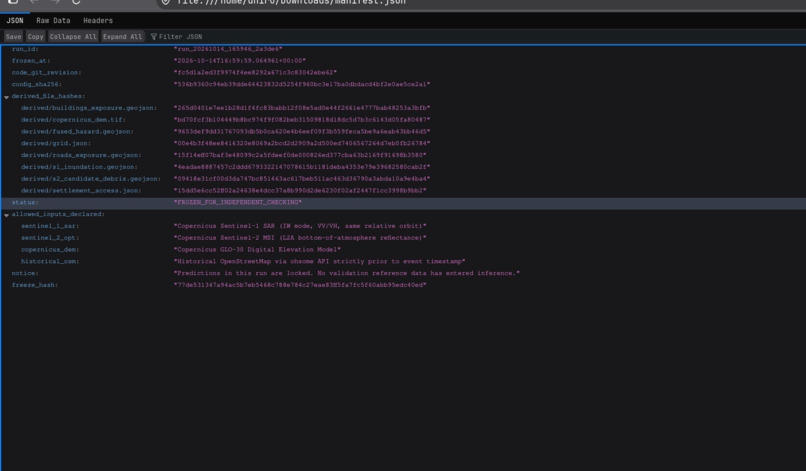
Task: Select the derived/s2_candidate_debris.geojson key
Action: pyautogui.click(x=91, y=179)
